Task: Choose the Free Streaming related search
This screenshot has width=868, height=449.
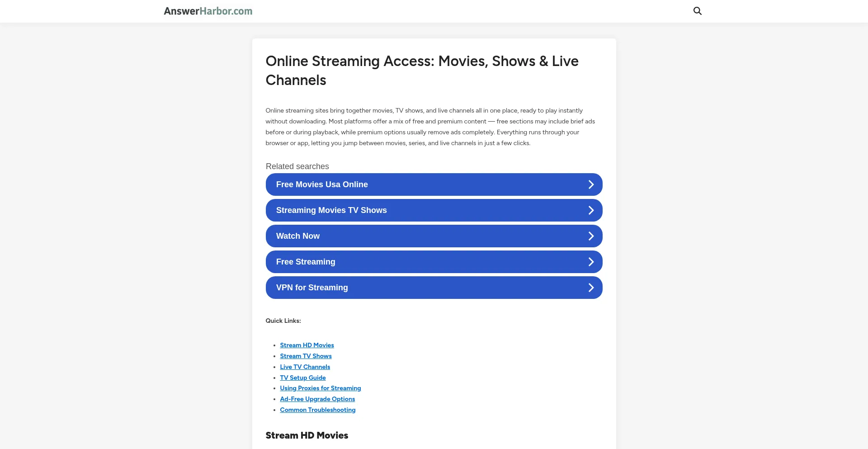Action: coord(306,262)
